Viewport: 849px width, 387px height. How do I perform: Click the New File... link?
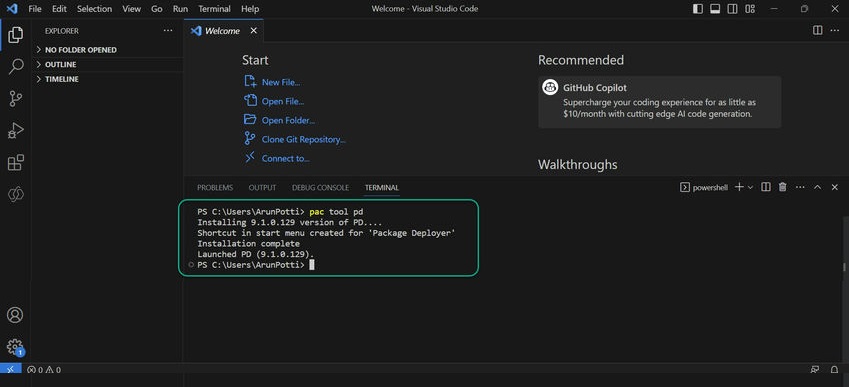coord(280,82)
